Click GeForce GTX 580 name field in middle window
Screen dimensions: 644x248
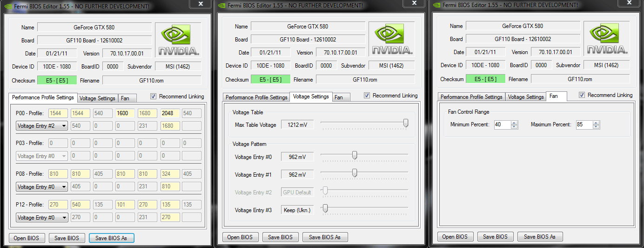click(x=308, y=27)
